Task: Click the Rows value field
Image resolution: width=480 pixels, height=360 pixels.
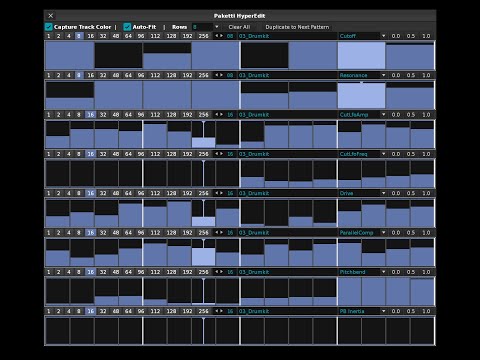Action: tap(202, 27)
